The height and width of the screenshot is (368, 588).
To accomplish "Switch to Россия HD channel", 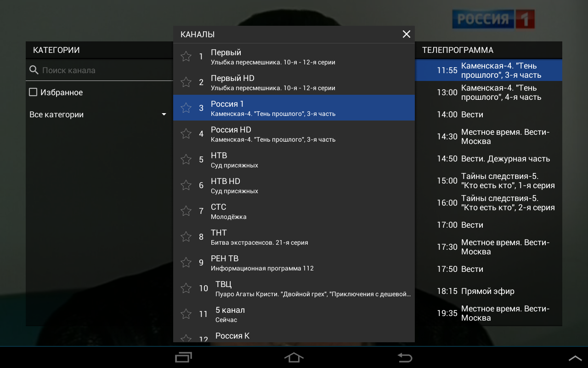I will click(x=294, y=133).
